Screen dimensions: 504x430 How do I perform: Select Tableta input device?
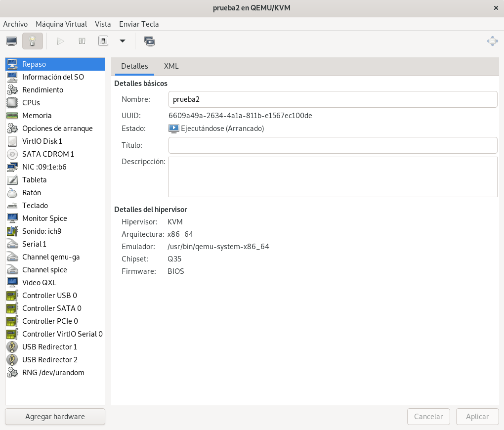click(55, 180)
